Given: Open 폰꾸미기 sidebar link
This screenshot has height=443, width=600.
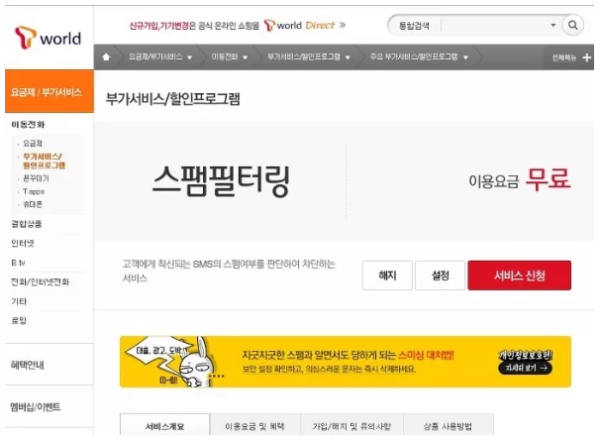Looking at the screenshot, I should click(36, 178).
